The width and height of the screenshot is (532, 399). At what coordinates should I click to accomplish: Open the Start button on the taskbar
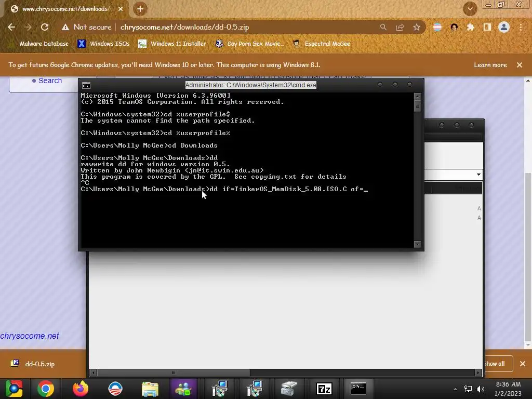[x=14, y=389]
